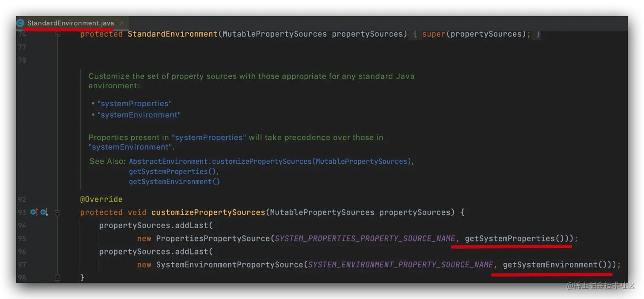
Task: Click super(propertySources) call on line 74
Action: pos(474,34)
